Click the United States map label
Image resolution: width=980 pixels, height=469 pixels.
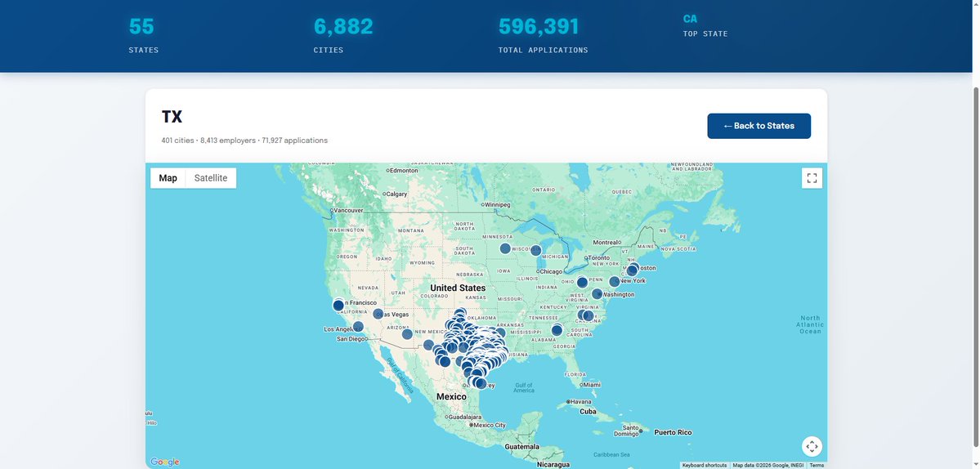[458, 288]
